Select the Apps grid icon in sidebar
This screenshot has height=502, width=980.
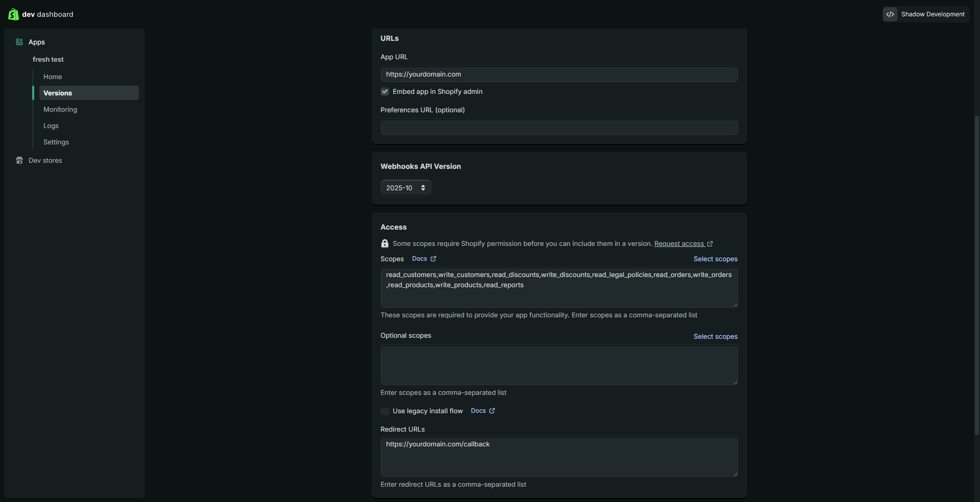pos(19,42)
